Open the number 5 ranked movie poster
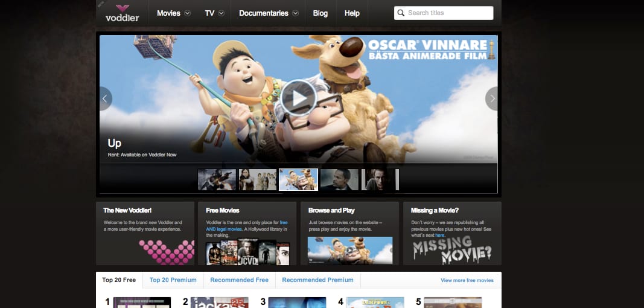 [453, 303]
